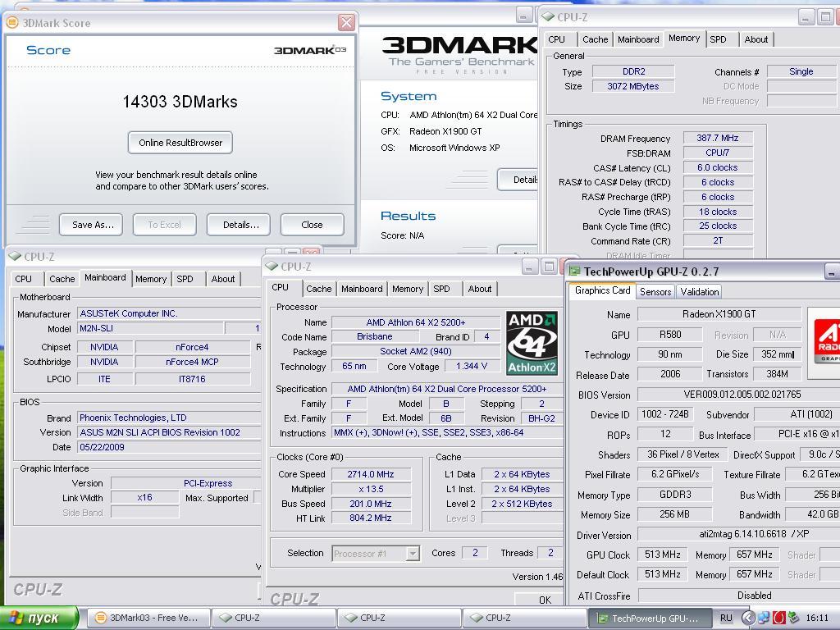The image size is (840, 630).
Task: Open Mainboard tab in CPU-Z processor window
Action: click(362, 289)
